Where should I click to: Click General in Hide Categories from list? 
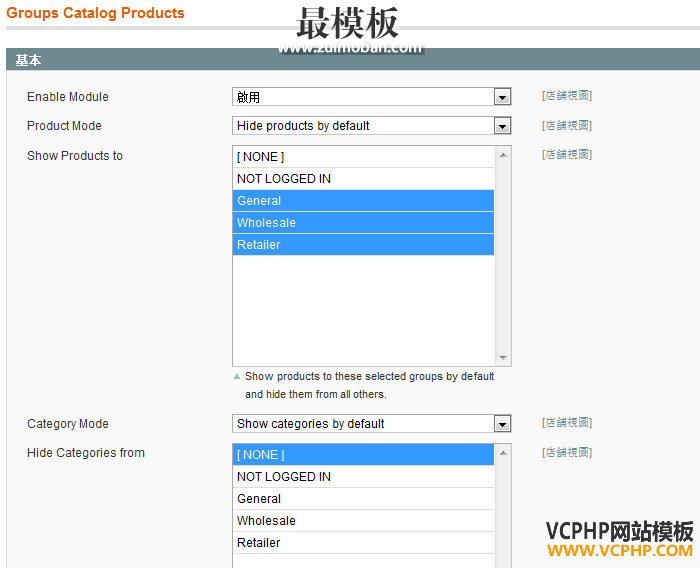[363, 499]
